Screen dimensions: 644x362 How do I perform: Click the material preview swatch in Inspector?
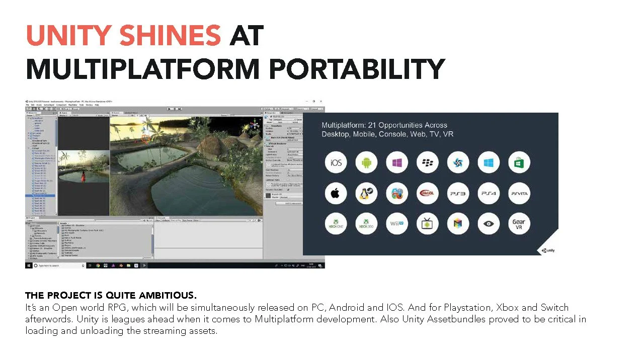coord(268,195)
